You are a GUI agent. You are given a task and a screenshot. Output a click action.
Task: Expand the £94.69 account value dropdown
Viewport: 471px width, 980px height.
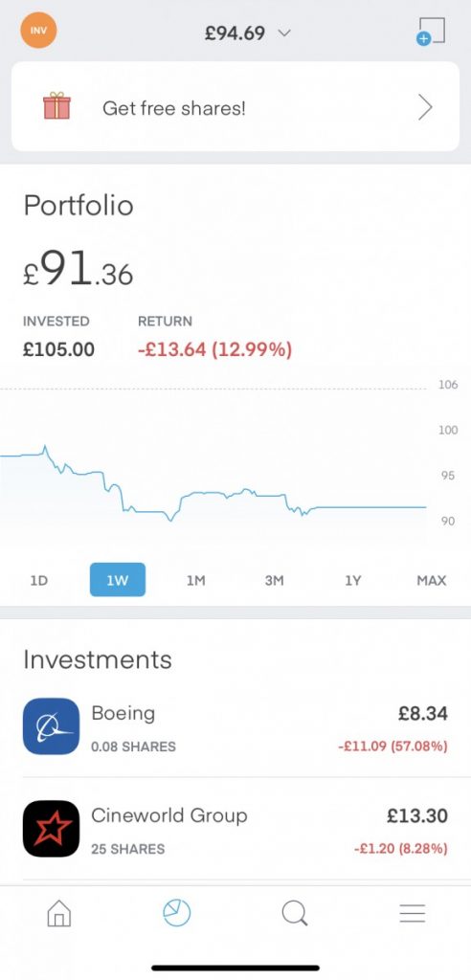[x=248, y=33]
